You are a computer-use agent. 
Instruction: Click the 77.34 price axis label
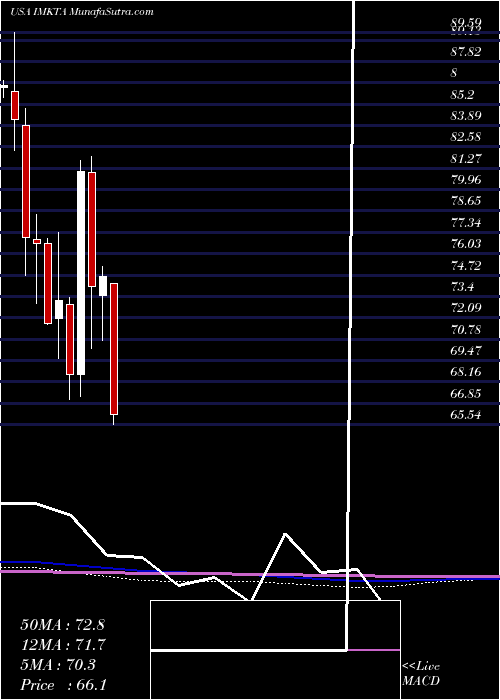(466, 222)
